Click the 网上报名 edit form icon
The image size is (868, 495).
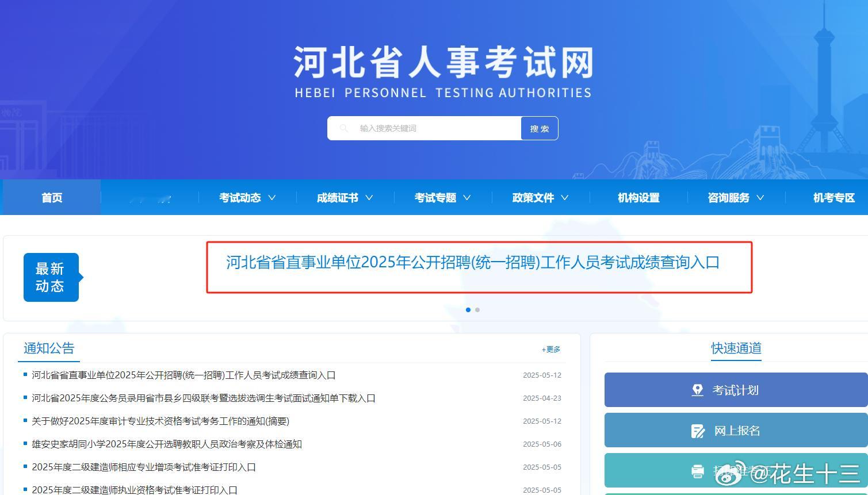pos(698,431)
